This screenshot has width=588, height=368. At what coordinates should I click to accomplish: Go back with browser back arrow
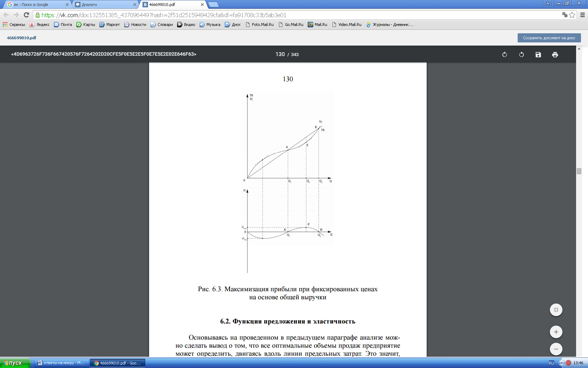coord(6,15)
